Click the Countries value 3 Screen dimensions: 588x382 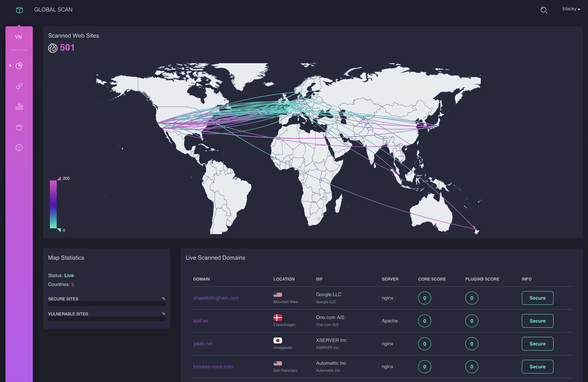pyautogui.click(x=72, y=284)
